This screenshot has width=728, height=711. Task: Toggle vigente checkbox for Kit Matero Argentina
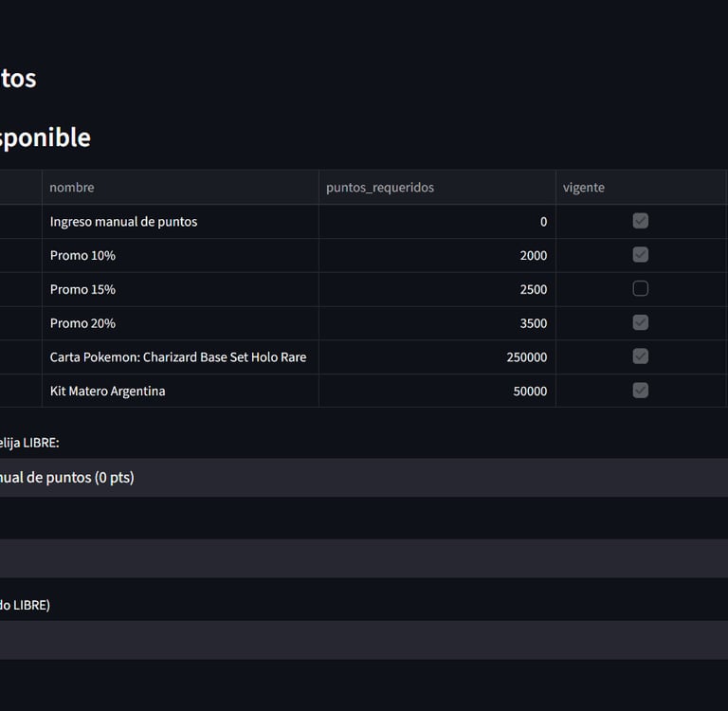[x=641, y=391]
